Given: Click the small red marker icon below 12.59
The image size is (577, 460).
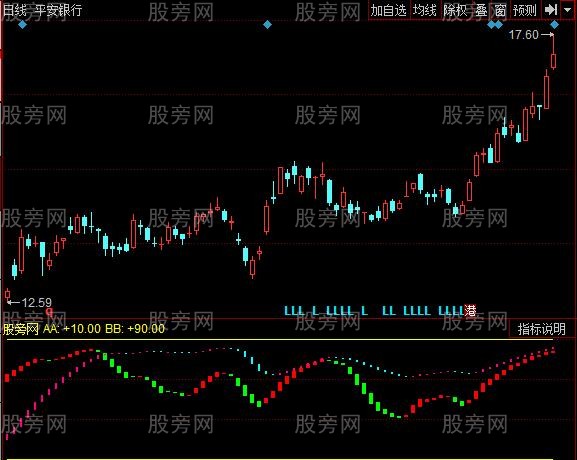Looking at the screenshot, I should click(x=49, y=312).
